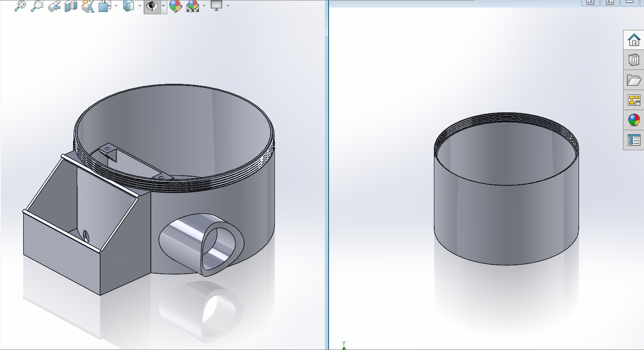Expand the View Settings dropdown arrow

point(228,6)
